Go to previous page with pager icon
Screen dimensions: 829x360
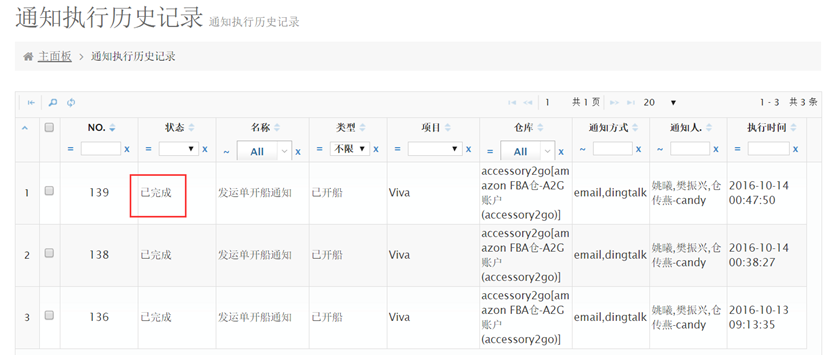pyautogui.click(x=528, y=103)
